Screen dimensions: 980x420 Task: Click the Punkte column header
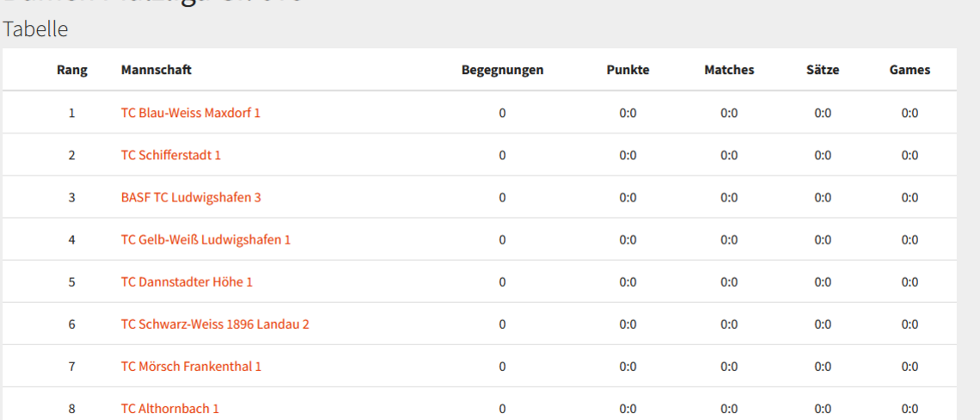[x=628, y=70]
